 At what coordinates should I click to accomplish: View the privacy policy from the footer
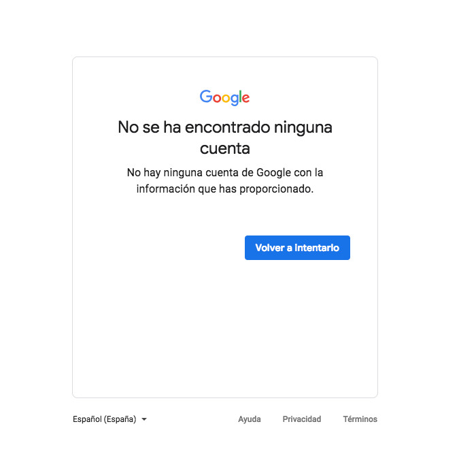point(301,419)
